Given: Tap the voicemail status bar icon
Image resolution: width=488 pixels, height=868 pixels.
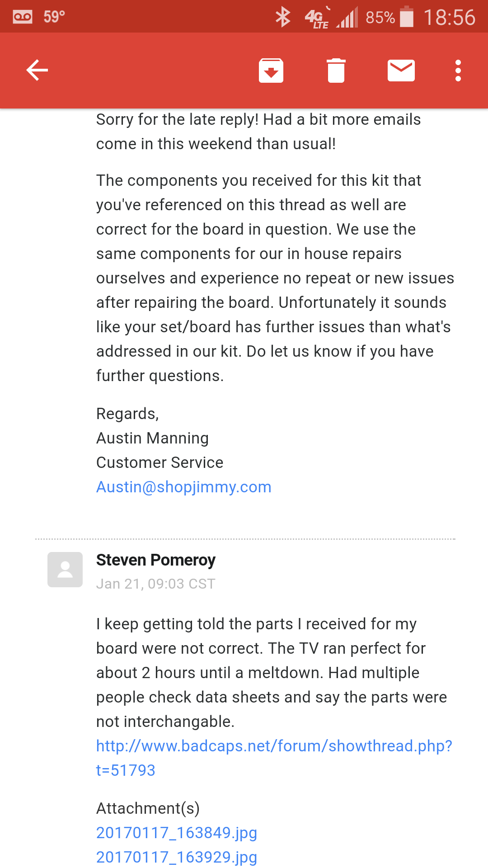Looking at the screenshot, I should click(x=23, y=17).
